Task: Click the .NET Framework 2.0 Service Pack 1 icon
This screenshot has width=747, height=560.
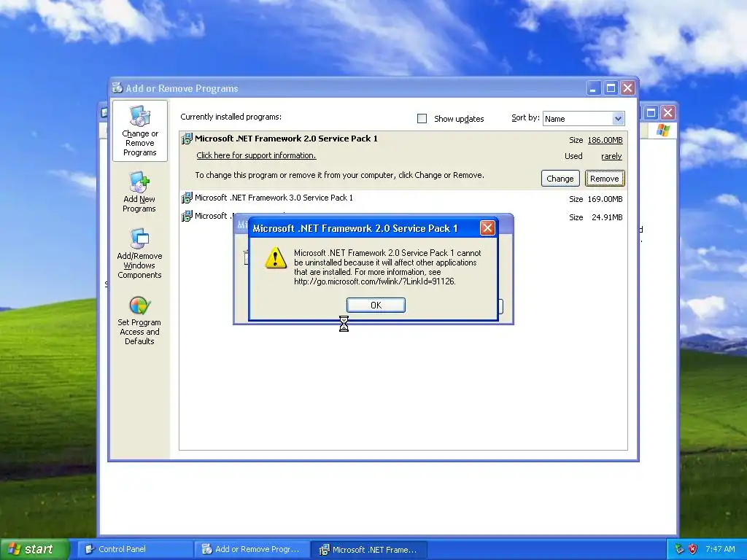Action: [x=187, y=139]
